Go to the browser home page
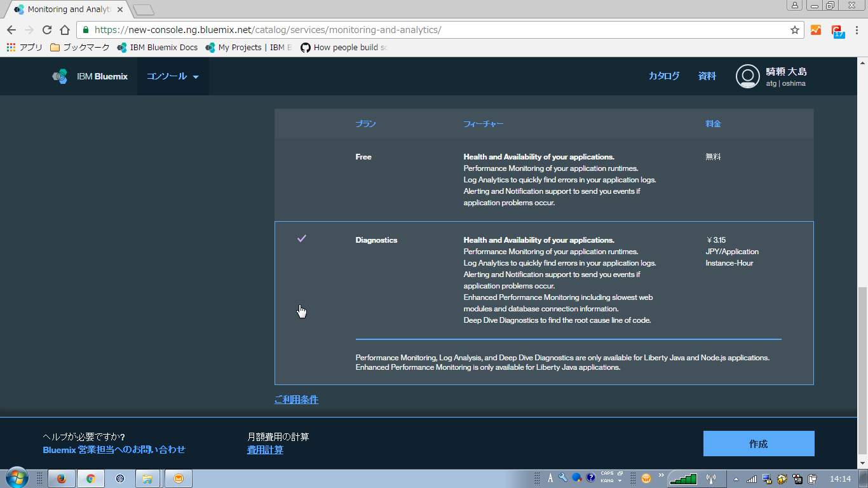The height and width of the screenshot is (488, 868). pos(65,30)
